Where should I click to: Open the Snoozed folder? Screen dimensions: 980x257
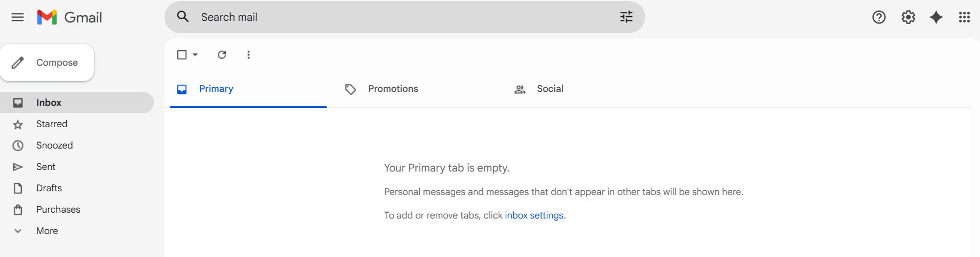(54, 145)
